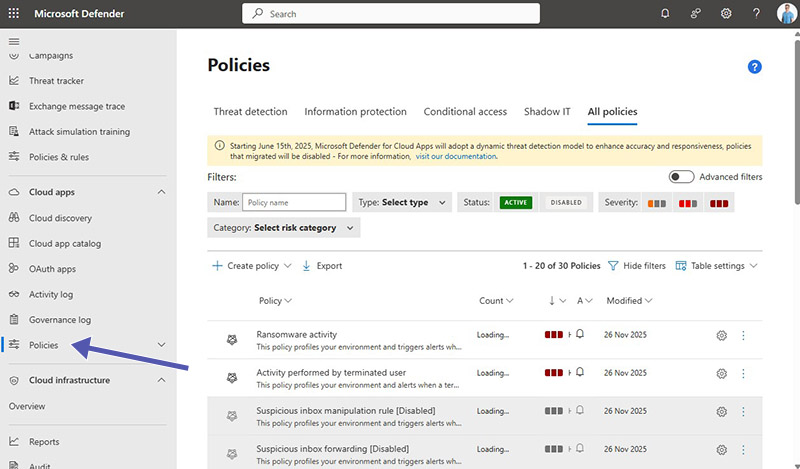Open Category Select risk category dropdown
Screen dimensions: 800x469
pos(284,228)
